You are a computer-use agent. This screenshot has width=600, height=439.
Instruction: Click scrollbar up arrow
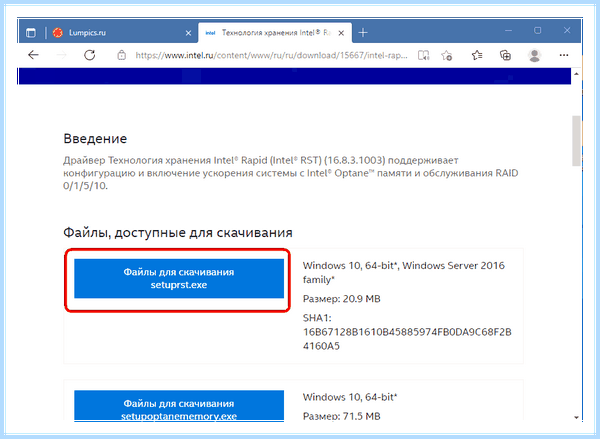(x=576, y=74)
